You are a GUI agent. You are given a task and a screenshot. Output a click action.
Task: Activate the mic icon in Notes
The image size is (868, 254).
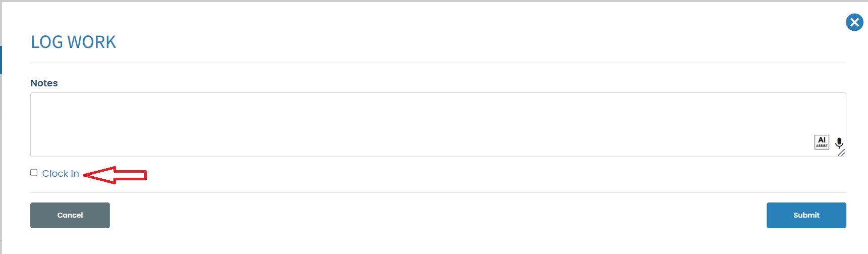point(839,143)
